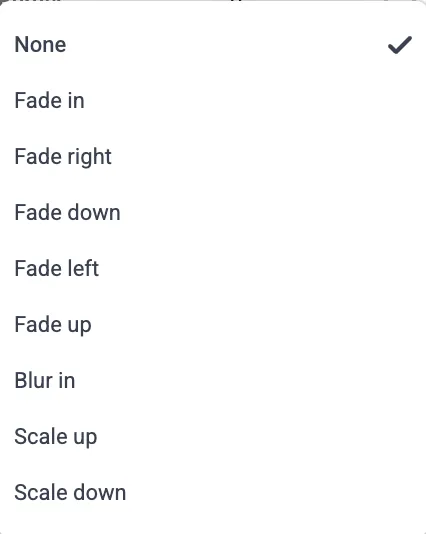Select the None animation option

click(x=213, y=45)
